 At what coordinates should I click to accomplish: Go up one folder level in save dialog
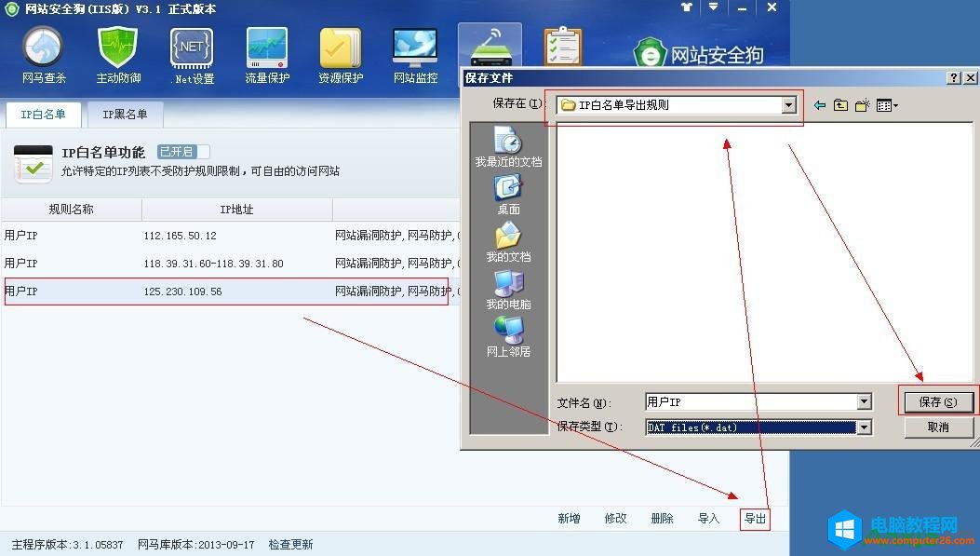coord(840,105)
